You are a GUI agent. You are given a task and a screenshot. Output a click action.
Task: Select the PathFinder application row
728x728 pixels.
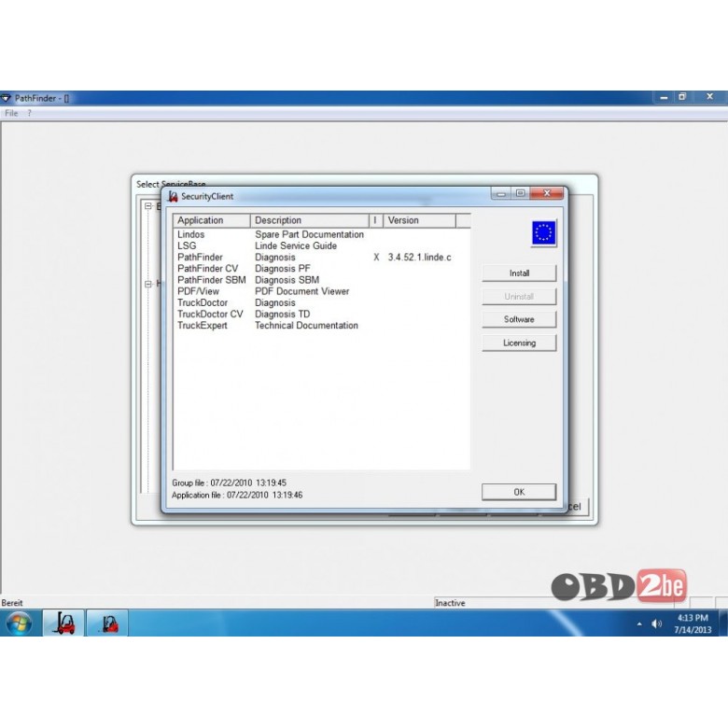click(x=322, y=258)
